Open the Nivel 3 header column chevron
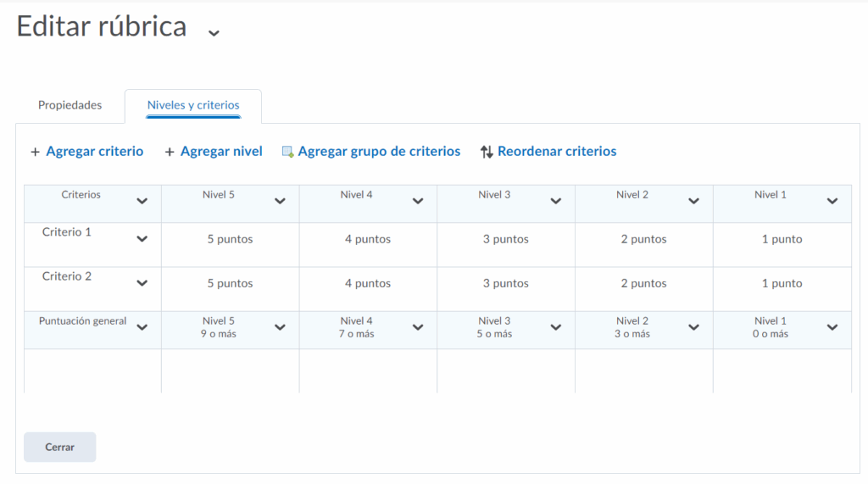 pyautogui.click(x=556, y=201)
